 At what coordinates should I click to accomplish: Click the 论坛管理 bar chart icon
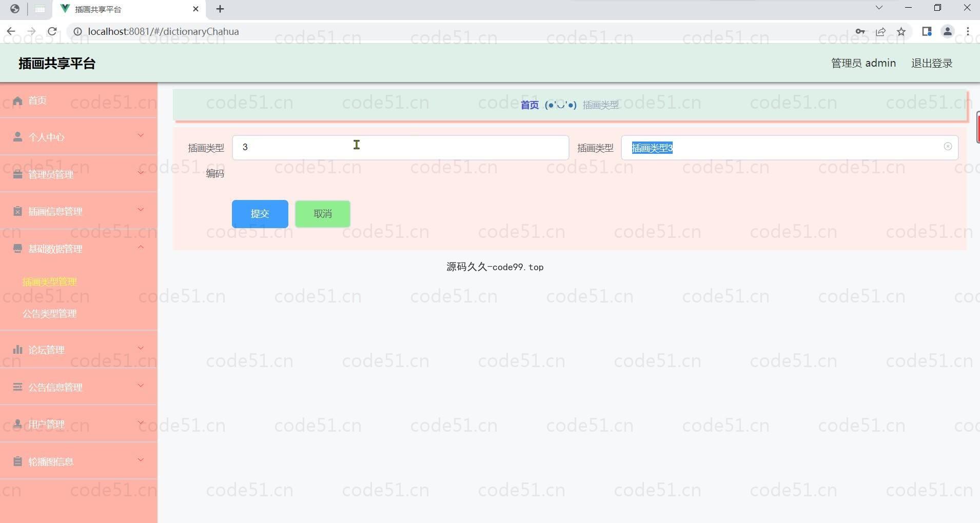18,350
